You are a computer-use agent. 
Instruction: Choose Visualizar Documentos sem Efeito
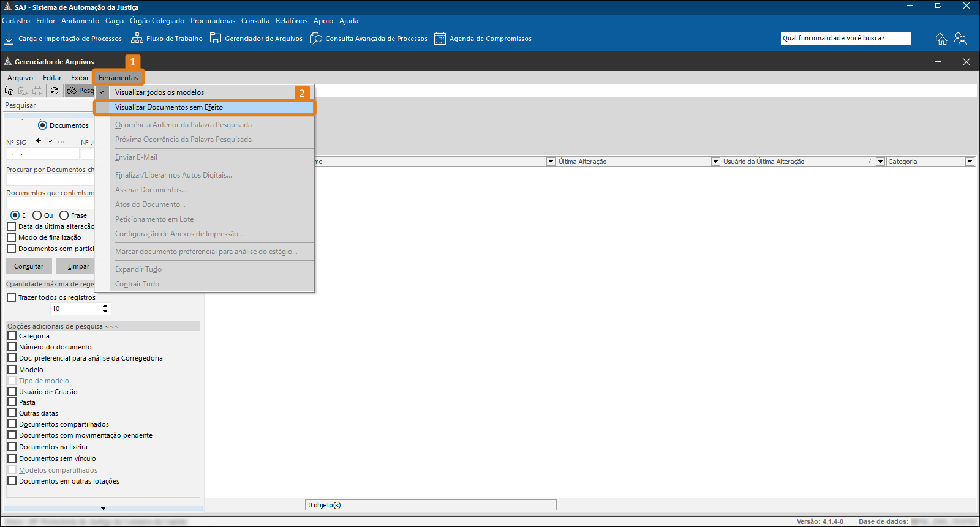point(205,107)
